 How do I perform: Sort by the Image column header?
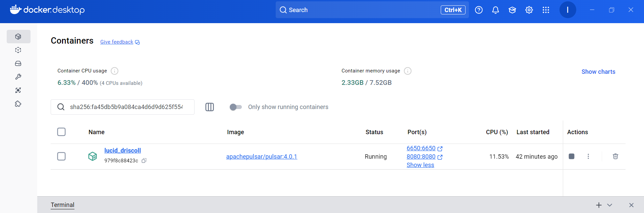pos(235,132)
